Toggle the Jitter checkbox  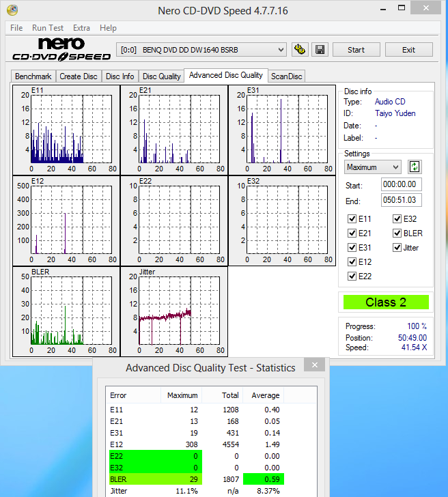click(397, 247)
